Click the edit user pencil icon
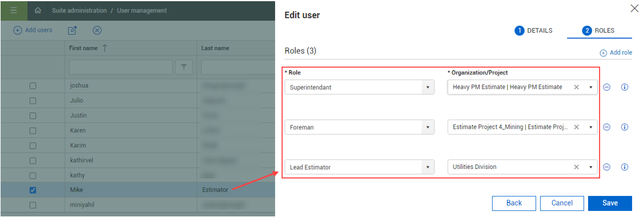This screenshot has width=644, height=217. coord(72,30)
